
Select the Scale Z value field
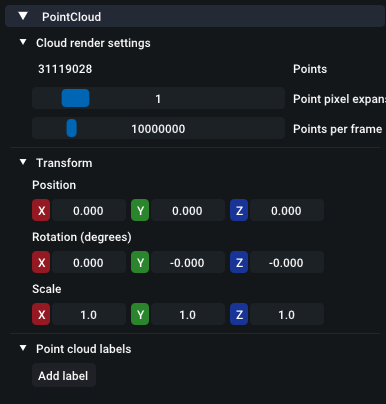pos(286,314)
